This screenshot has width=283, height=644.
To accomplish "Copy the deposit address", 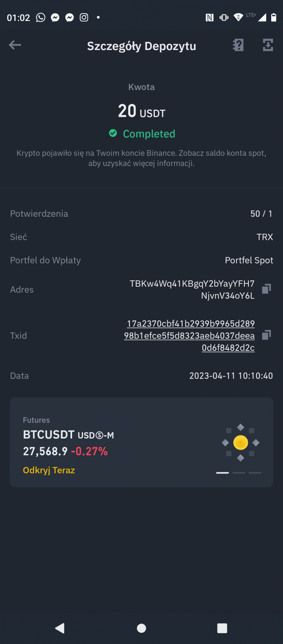I will pos(266,289).
